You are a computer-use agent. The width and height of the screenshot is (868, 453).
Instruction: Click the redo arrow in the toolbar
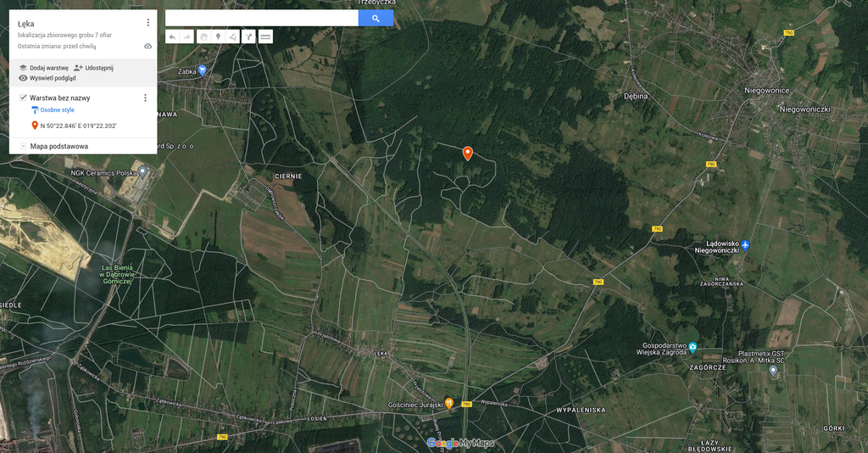click(x=186, y=37)
